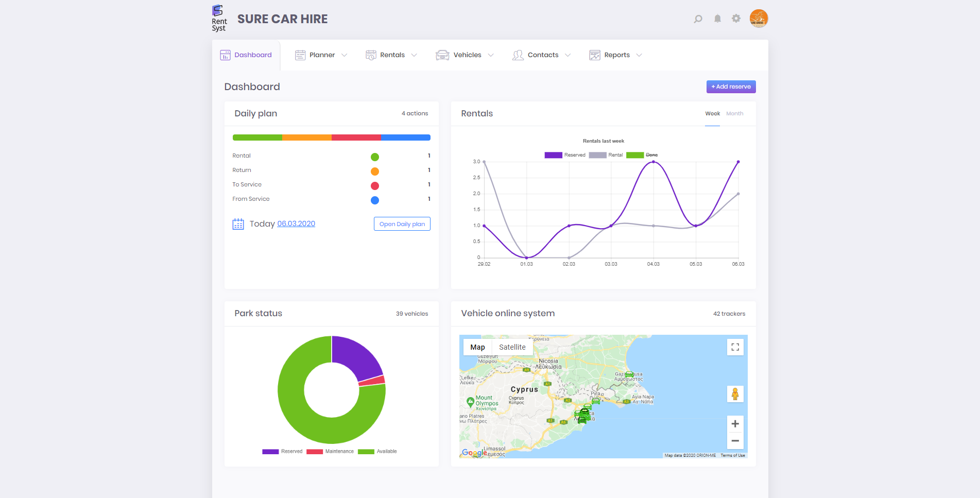Open today's Daily plan
Image resolution: width=980 pixels, height=498 pixels.
[x=402, y=224]
